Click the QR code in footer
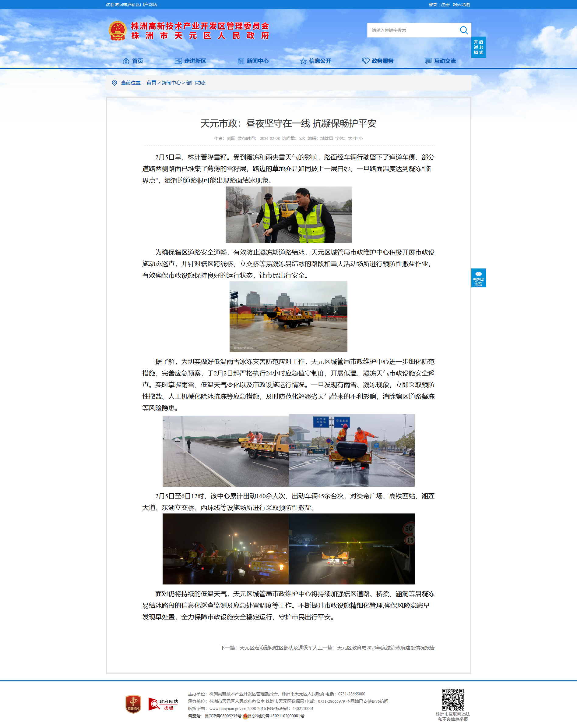 (x=452, y=700)
